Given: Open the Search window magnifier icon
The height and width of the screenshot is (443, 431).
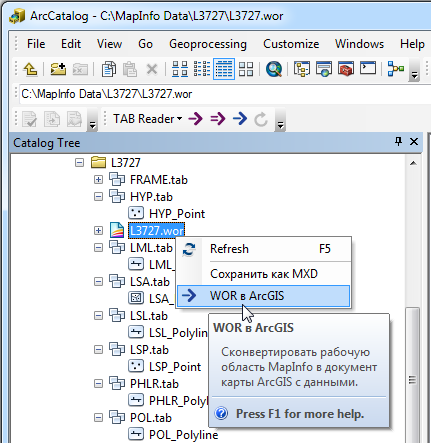Looking at the screenshot, I should (274, 69).
